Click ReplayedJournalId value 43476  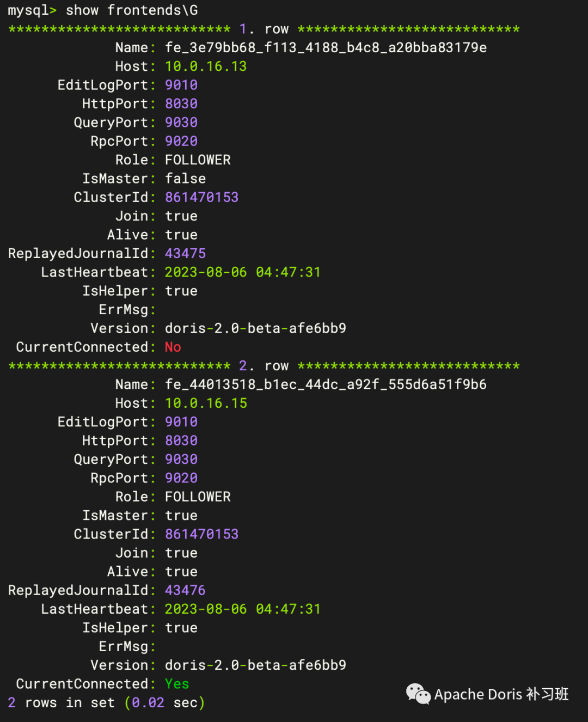(x=185, y=590)
